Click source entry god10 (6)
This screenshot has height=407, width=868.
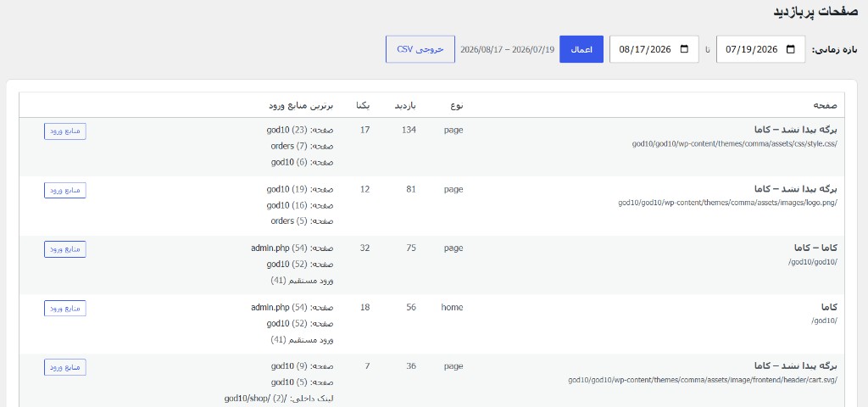point(303,162)
